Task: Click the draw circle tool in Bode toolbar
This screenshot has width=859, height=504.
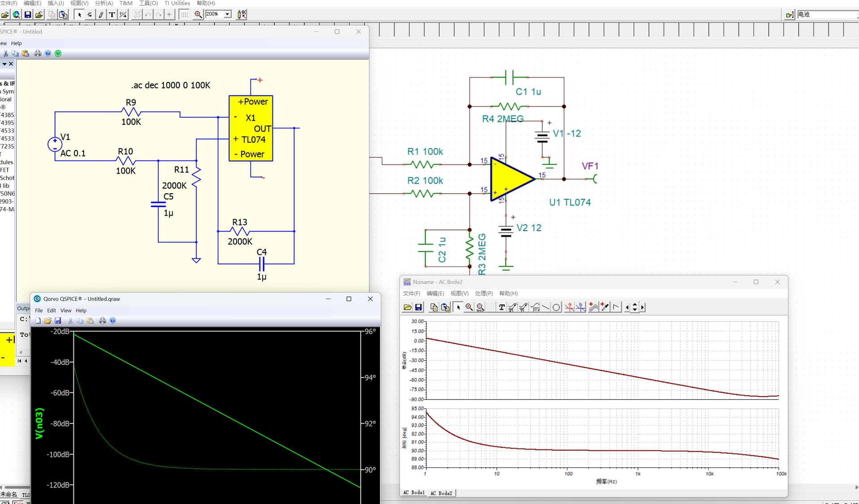Action: click(x=556, y=307)
